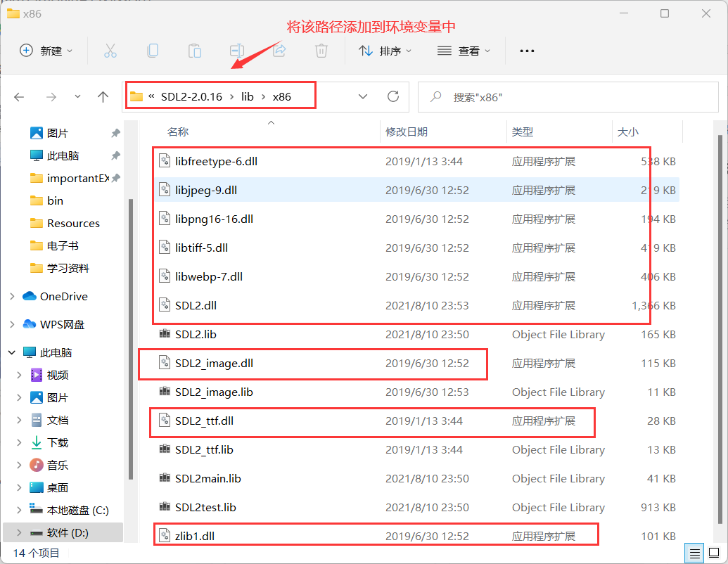728x564 pixels.
Task: Click the navigation pane scrollbar
Action: (x=131, y=339)
